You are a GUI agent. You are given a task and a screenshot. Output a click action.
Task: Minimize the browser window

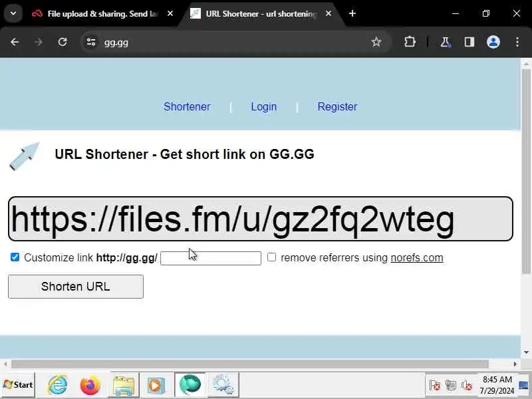[x=456, y=13]
